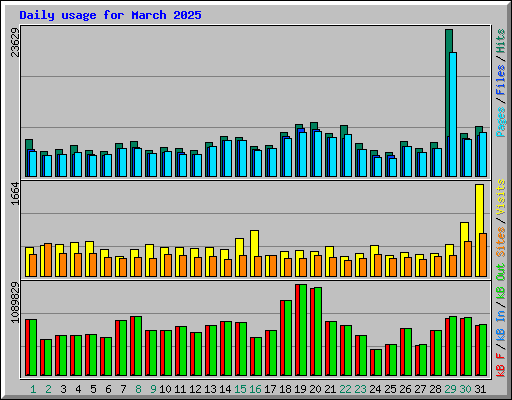This screenshot has height=400, width=512.
Task: Click the green kB Out bar for day 18
Action: coord(288,338)
